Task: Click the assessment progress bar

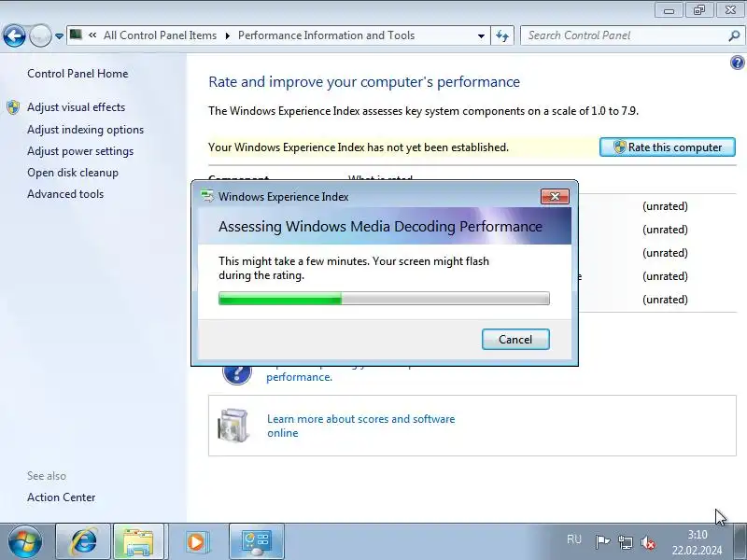Action: coord(384,299)
